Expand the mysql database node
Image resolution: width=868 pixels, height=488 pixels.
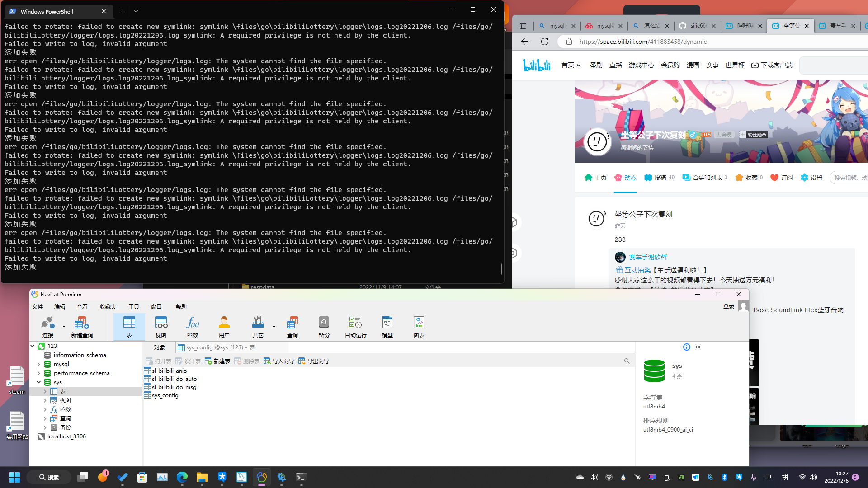39,364
